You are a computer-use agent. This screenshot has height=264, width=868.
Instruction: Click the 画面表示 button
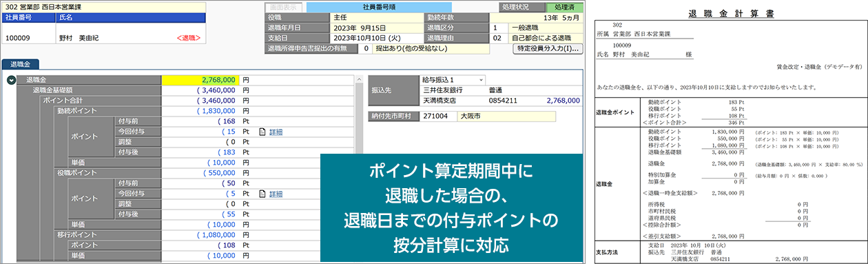[x=285, y=8]
